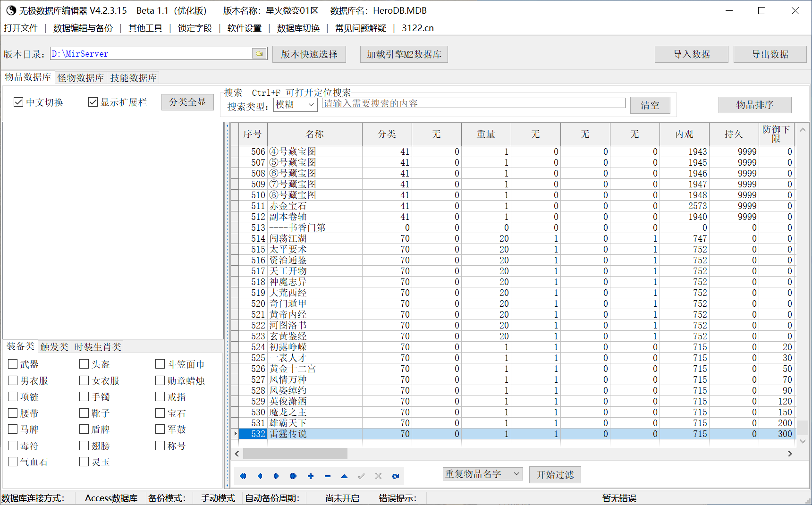812x505 pixels.
Task: Click 版本快速选择 button
Action: [x=309, y=54]
